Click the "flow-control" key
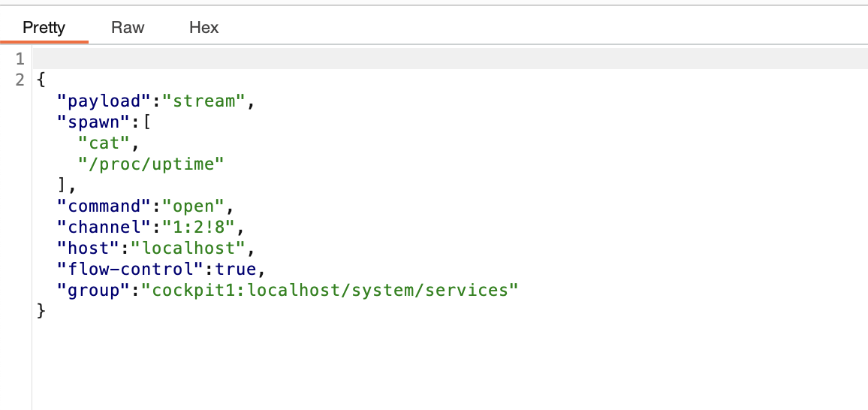 pyautogui.click(x=130, y=270)
